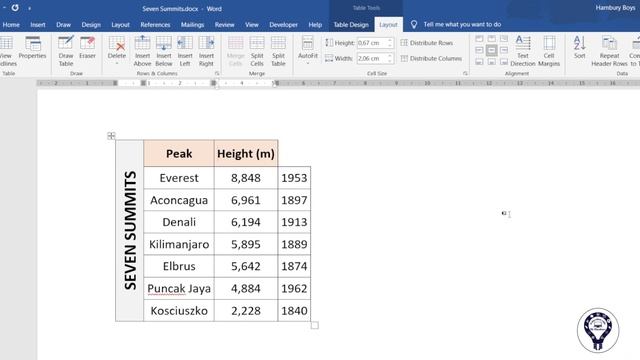Open table Properties dialog
Screen dimensions: 640x360
pos(32,48)
